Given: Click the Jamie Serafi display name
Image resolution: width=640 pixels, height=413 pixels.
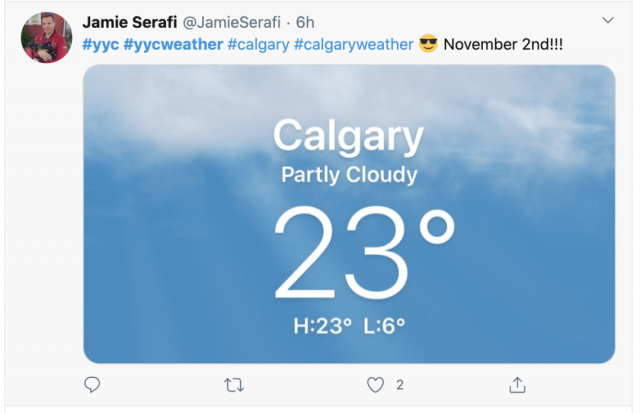Looking at the screenshot, I should [129, 22].
